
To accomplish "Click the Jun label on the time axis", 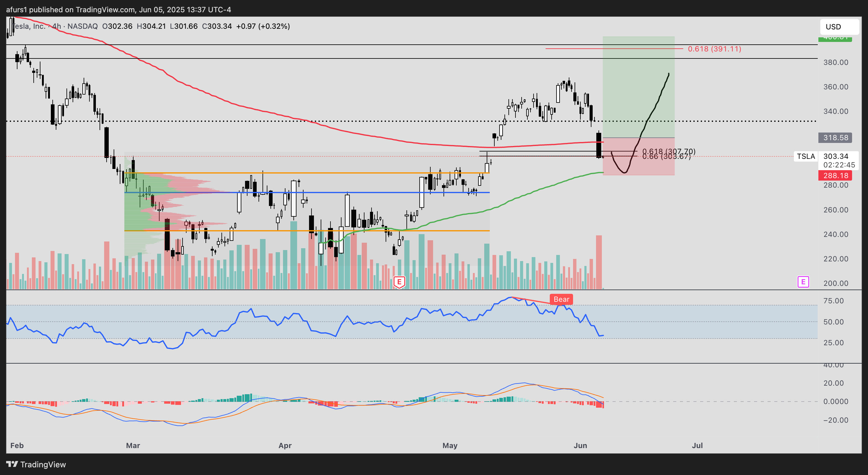I will pos(580,446).
